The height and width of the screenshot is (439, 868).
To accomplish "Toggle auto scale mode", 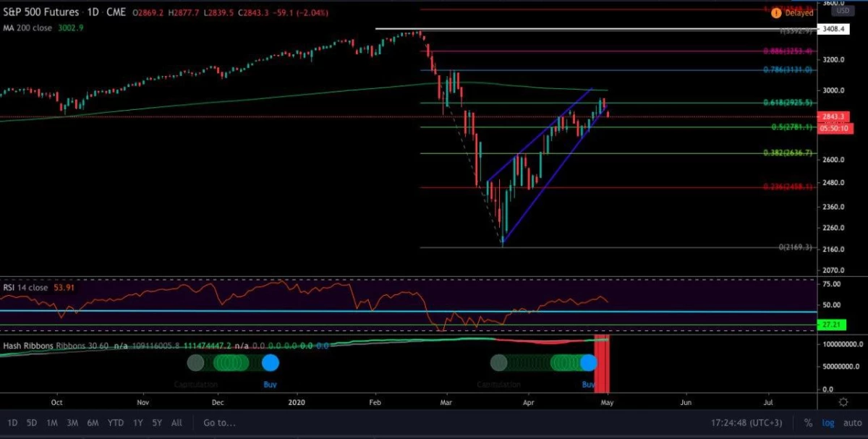I will coord(851,422).
